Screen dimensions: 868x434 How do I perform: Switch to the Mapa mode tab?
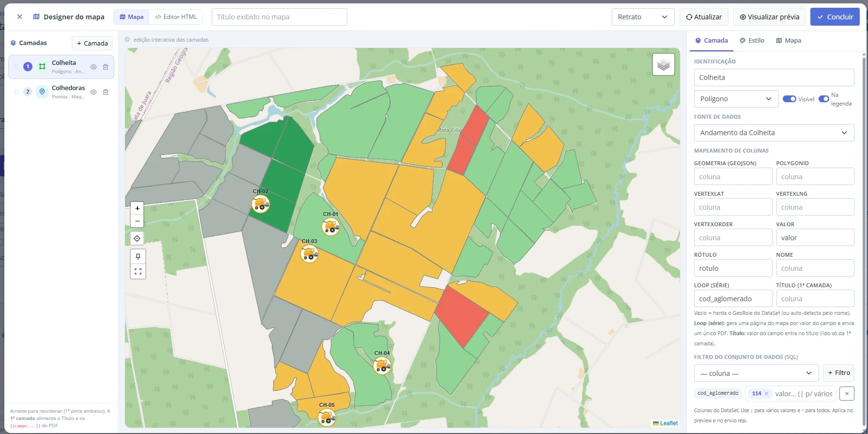(x=132, y=16)
